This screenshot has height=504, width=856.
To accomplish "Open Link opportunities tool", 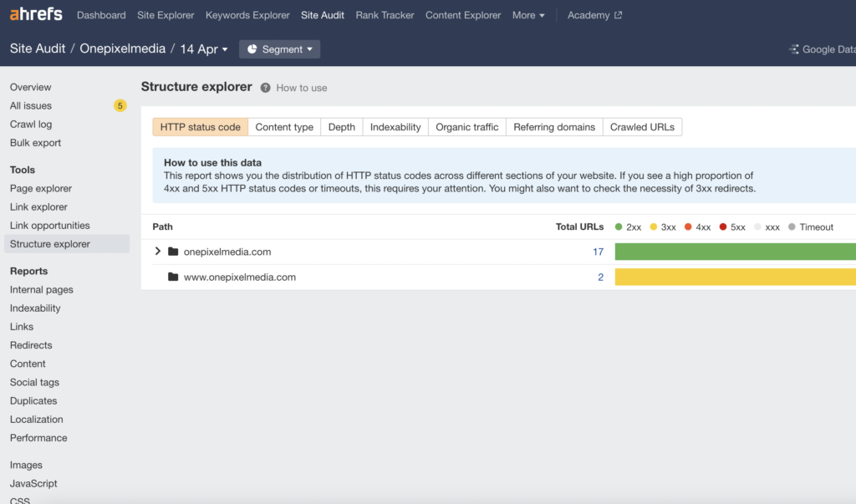I will (49, 226).
